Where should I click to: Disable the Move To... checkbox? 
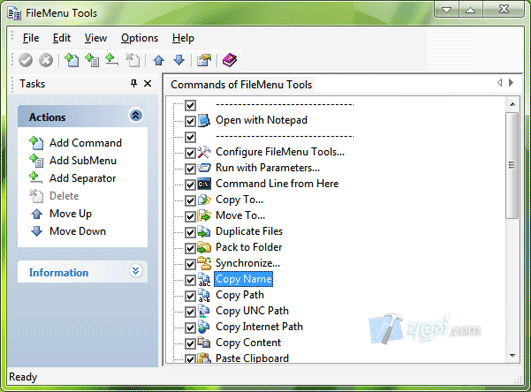(190, 216)
